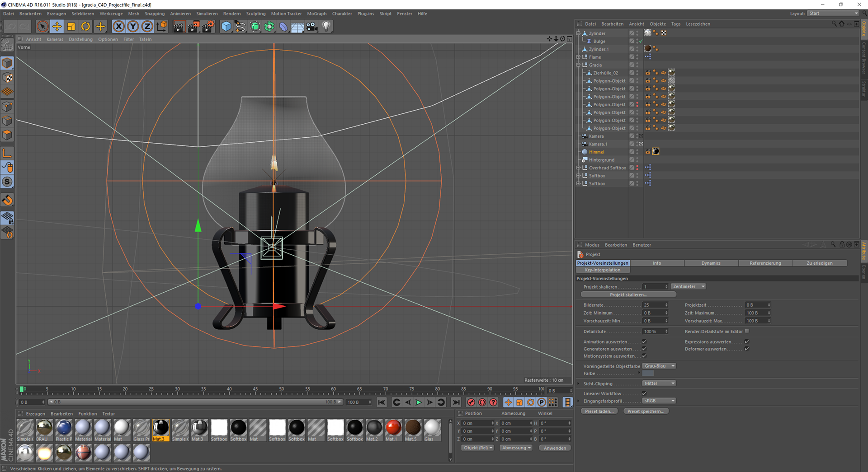Add a camera object

point(312,26)
